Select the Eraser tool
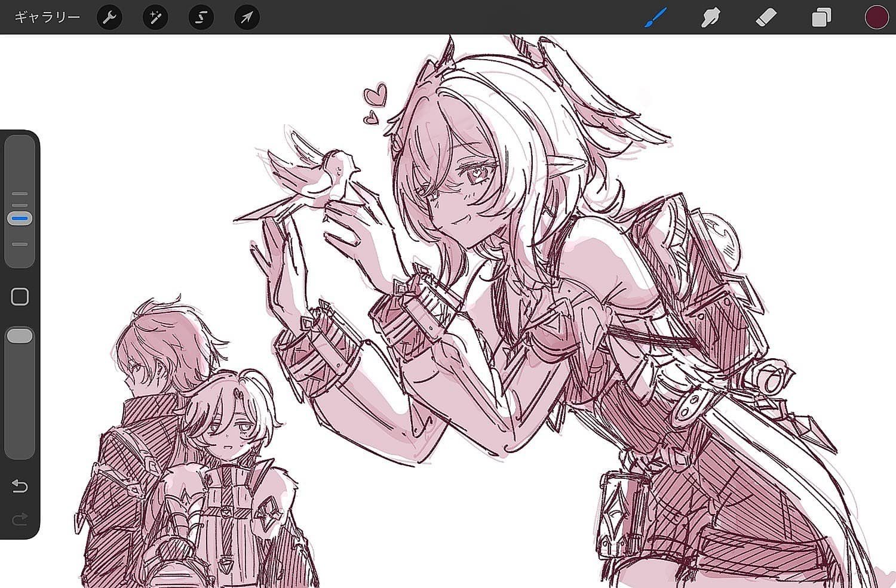The width and height of the screenshot is (896, 588). click(766, 17)
